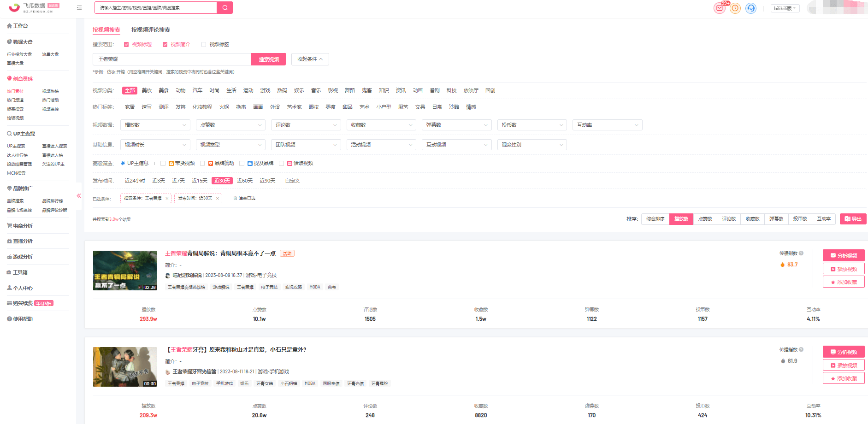Collapse the left sidebar with double-arrow handle
The width and height of the screenshot is (868, 424).
click(x=79, y=196)
